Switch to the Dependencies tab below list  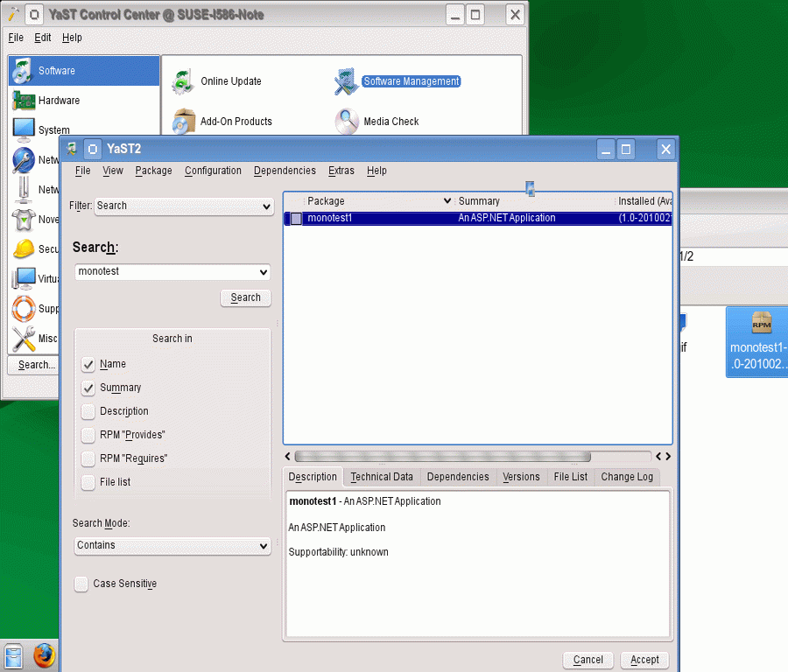point(458,477)
